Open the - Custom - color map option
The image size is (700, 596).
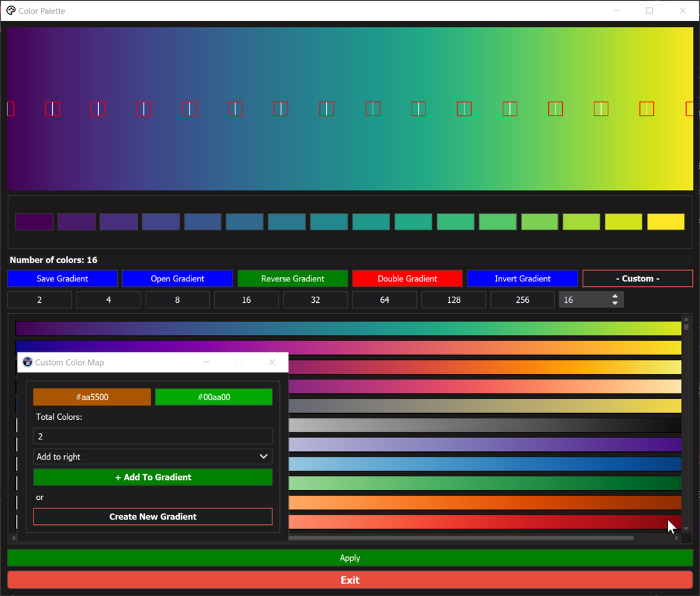(x=637, y=279)
